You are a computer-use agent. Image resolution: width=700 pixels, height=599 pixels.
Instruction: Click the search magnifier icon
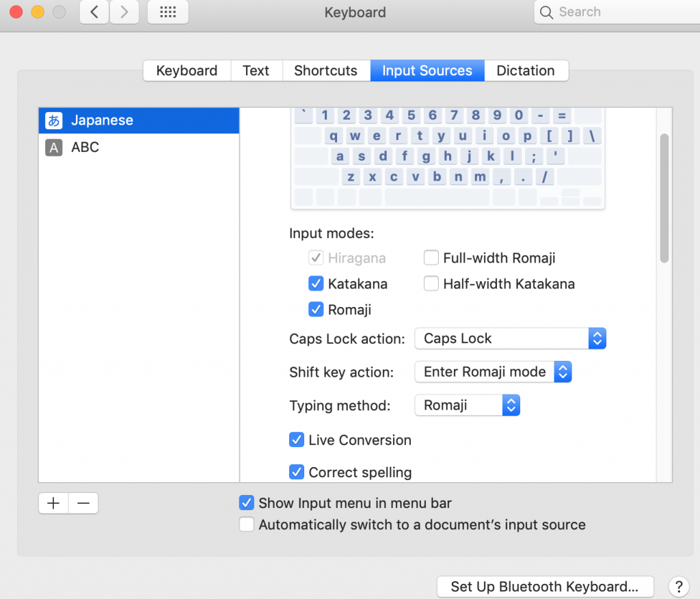(546, 12)
